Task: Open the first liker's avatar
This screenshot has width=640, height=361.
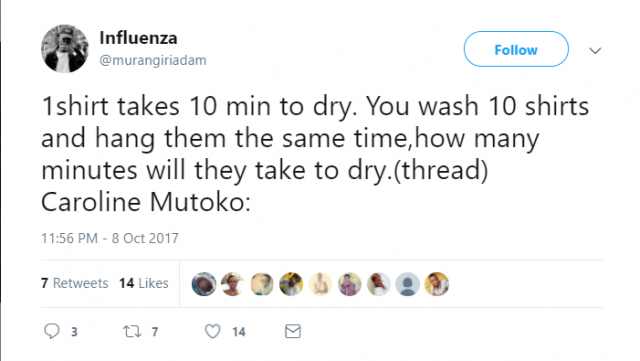Action: pos(204,284)
